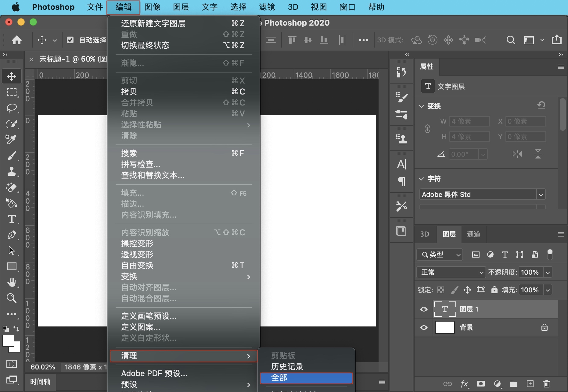Viewport: 568px width, 392px height.
Task: Select the Lasso tool
Action: 12,108
